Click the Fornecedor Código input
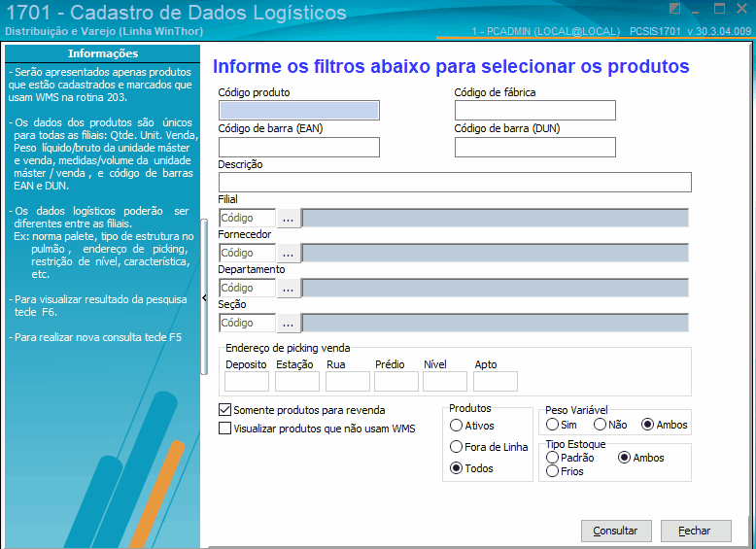This screenshot has height=549, width=756. (248, 253)
